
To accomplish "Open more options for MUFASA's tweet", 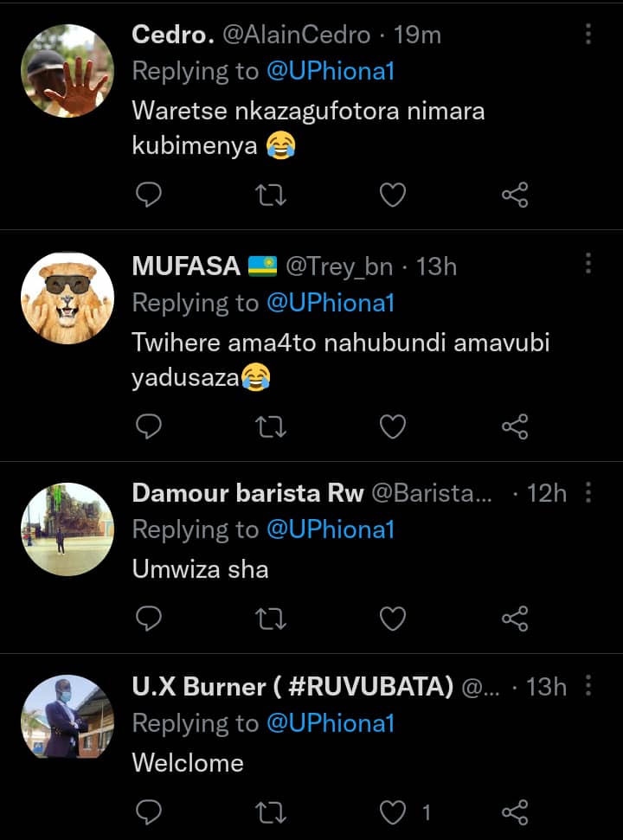I will click(588, 264).
